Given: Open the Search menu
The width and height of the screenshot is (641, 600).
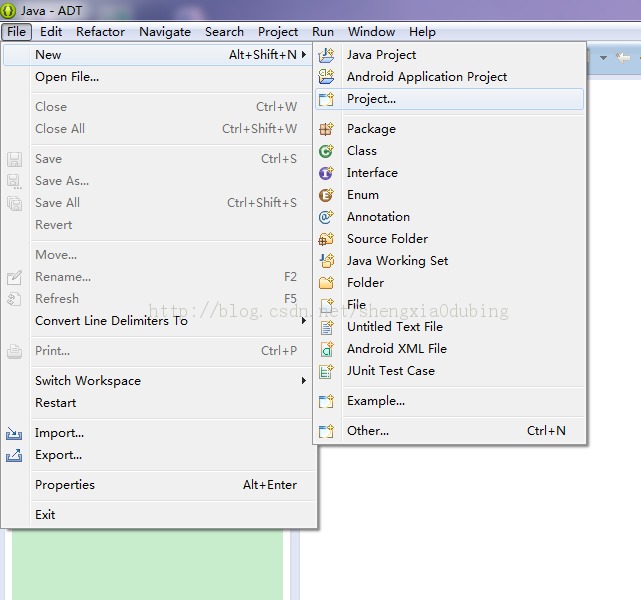Looking at the screenshot, I should tap(224, 32).
